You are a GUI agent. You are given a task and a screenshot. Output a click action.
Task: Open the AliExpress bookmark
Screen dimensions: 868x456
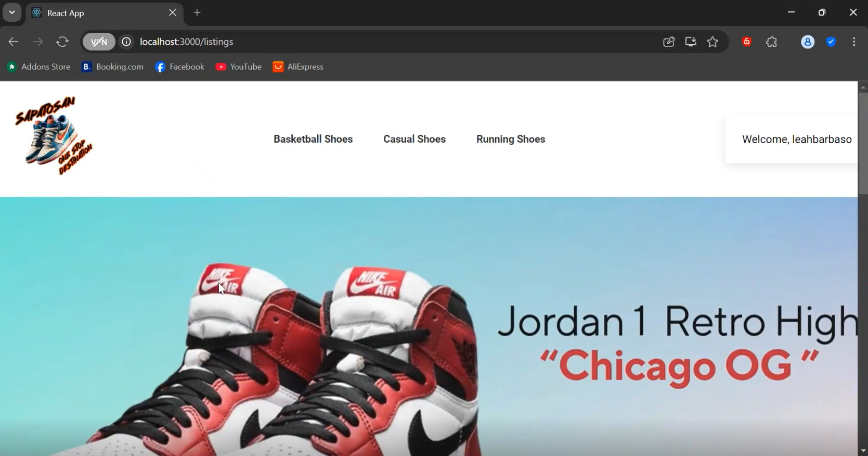(298, 67)
